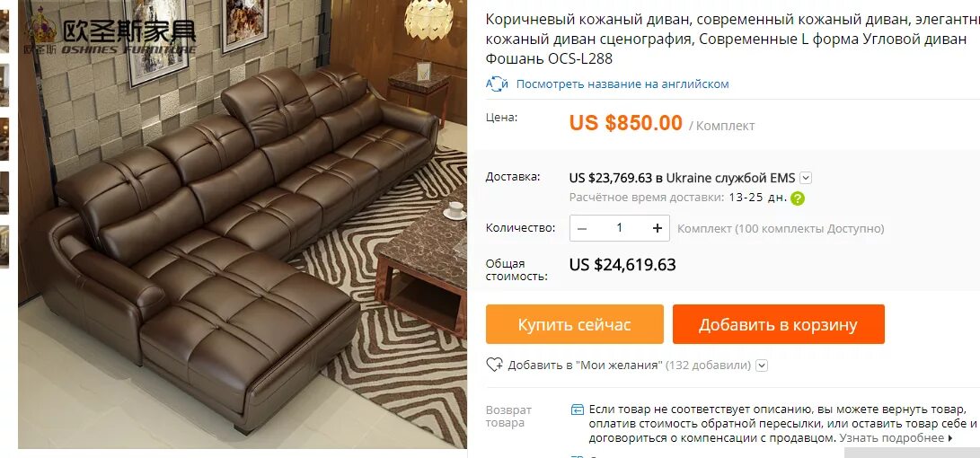Image resolution: width=980 pixels, height=458 pixels.
Task: Increase quantity with the plus button
Action: point(658,229)
